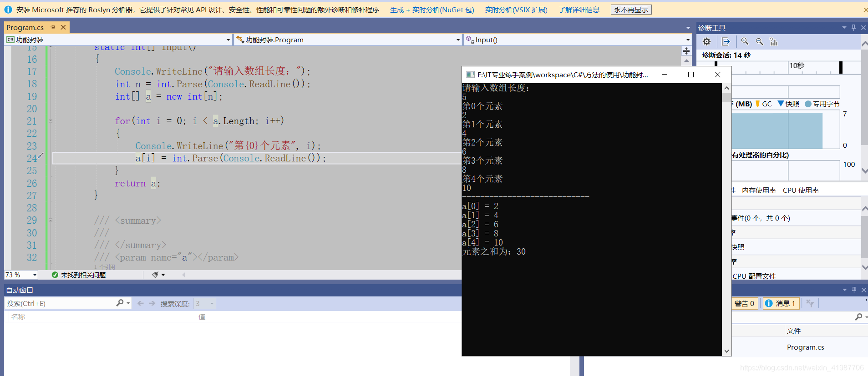Dismiss the Roslyn analyzer info bar
Image resolution: width=868 pixels, height=376 pixels.
pos(865,10)
